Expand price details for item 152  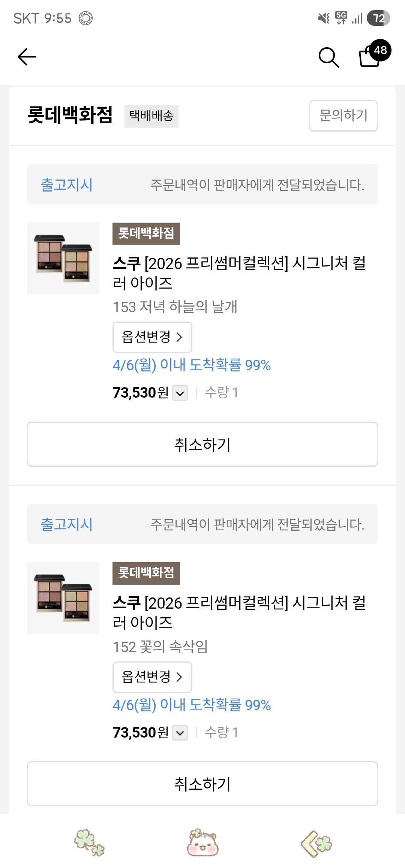(x=180, y=733)
